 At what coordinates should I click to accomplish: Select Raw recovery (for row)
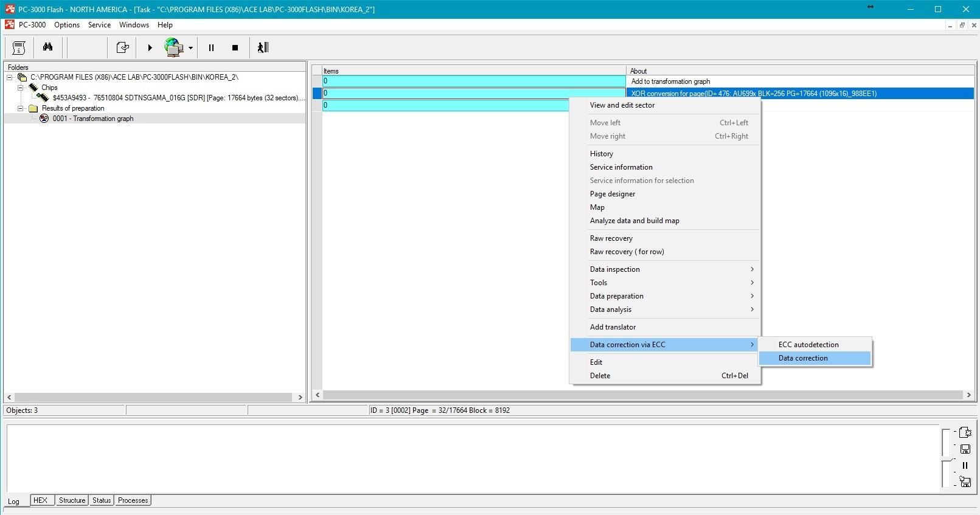point(665,252)
